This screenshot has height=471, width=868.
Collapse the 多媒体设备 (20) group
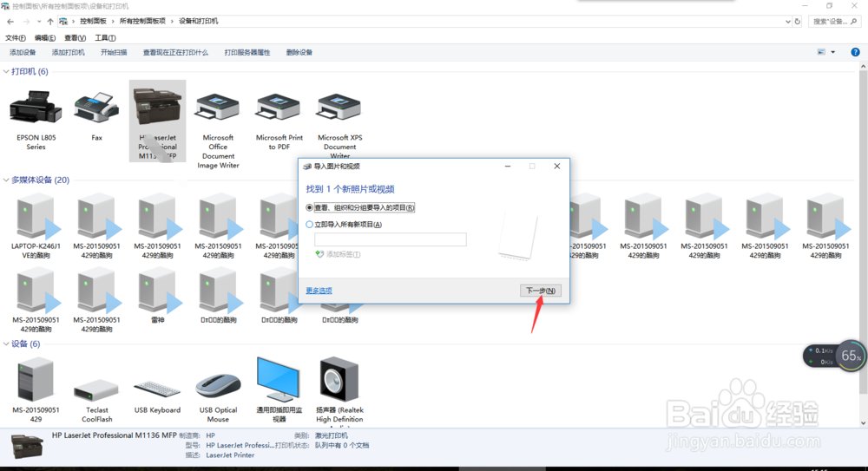pyautogui.click(x=6, y=180)
